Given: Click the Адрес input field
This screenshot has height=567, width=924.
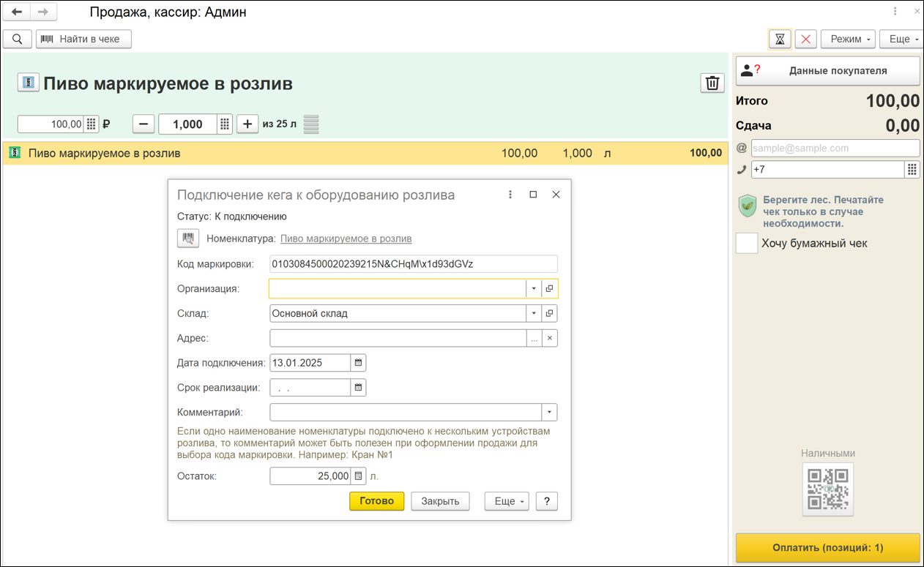Looking at the screenshot, I should (398, 338).
